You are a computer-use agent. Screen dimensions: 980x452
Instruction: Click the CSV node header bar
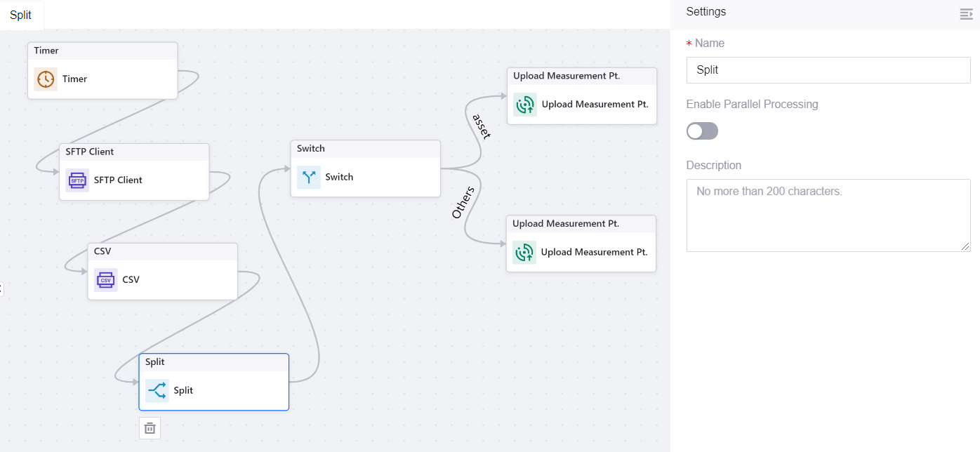162,252
